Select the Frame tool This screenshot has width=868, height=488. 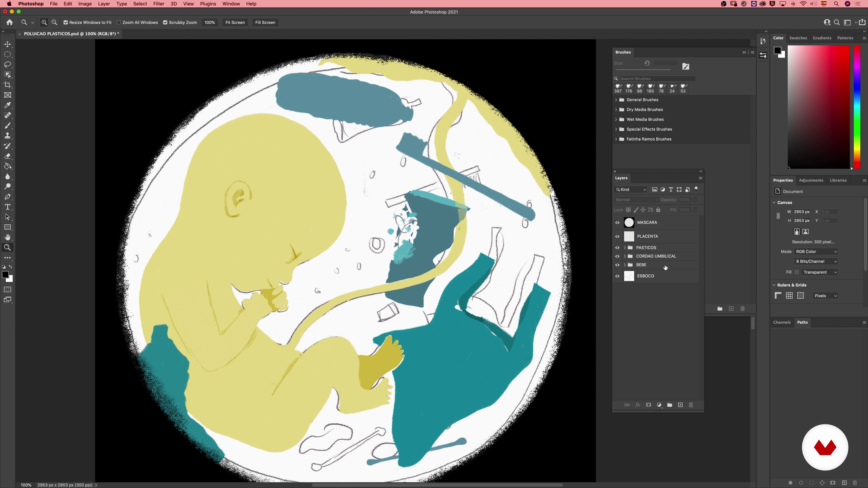7,95
